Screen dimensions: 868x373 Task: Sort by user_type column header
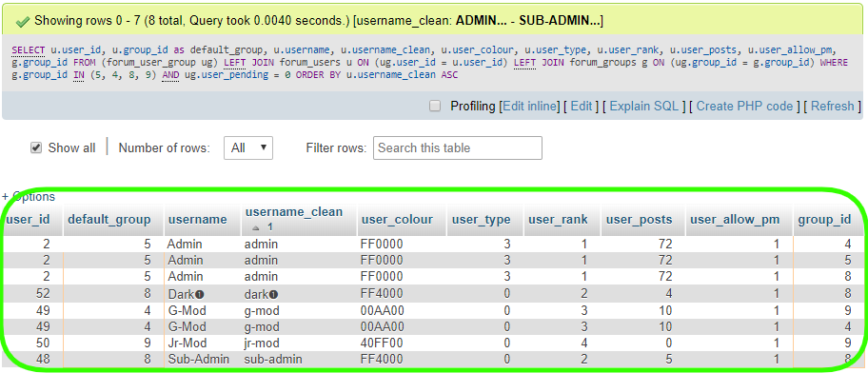[x=481, y=220]
